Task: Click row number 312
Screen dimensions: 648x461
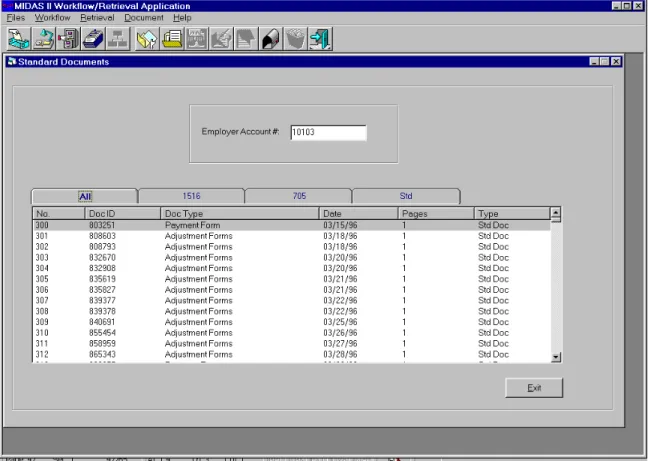Action: (42, 354)
